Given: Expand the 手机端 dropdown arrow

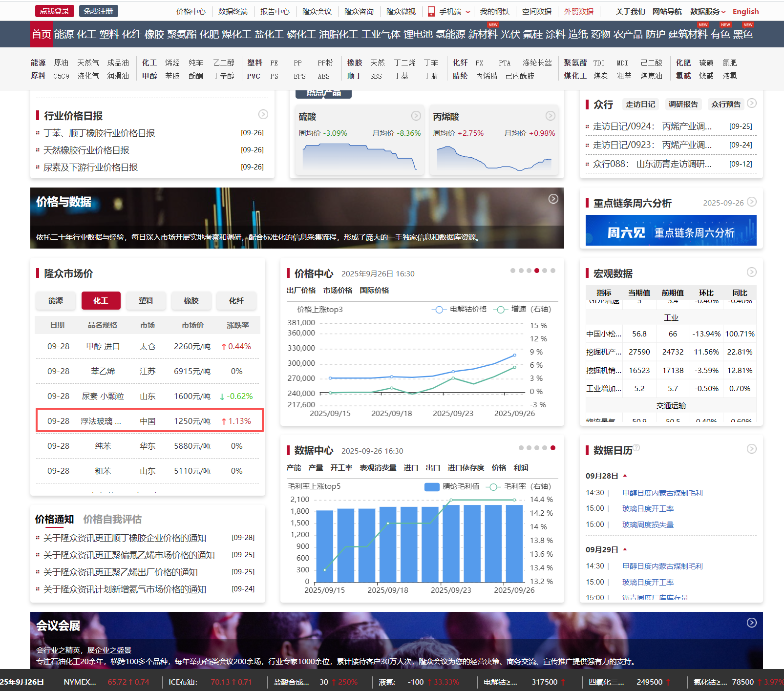Looking at the screenshot, I should point(468,12).
